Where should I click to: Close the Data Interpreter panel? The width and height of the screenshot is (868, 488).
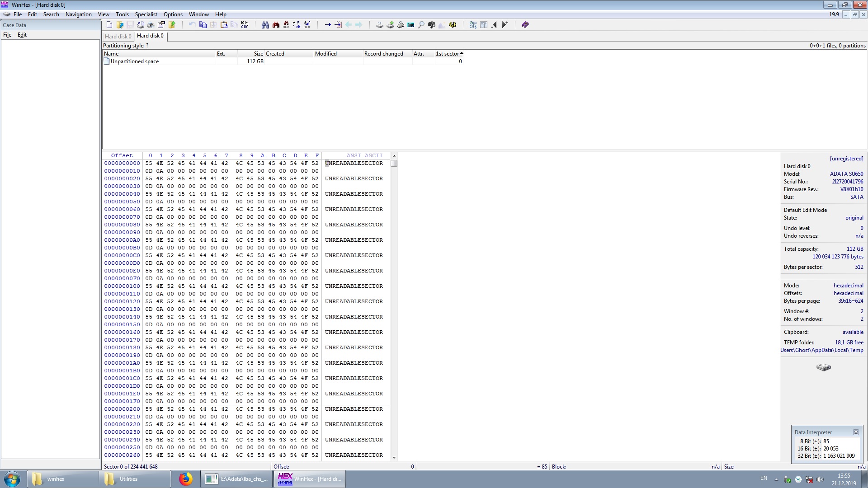pos(856,432)
